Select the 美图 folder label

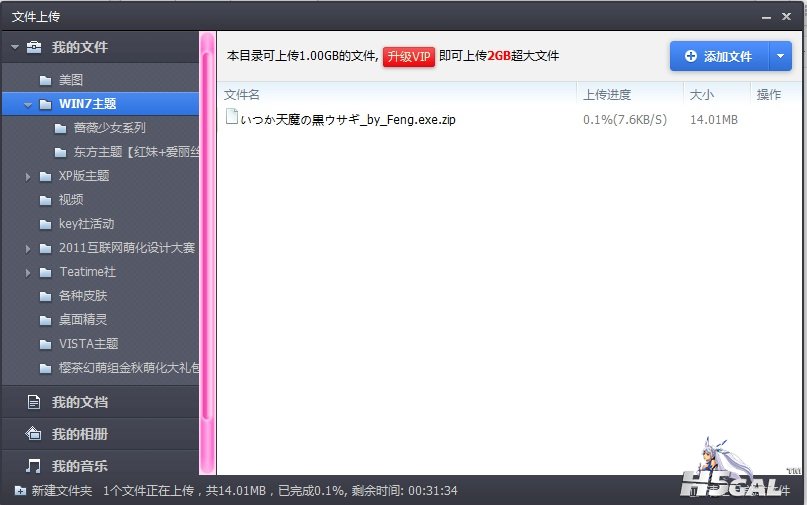click(x=71, y=80)
